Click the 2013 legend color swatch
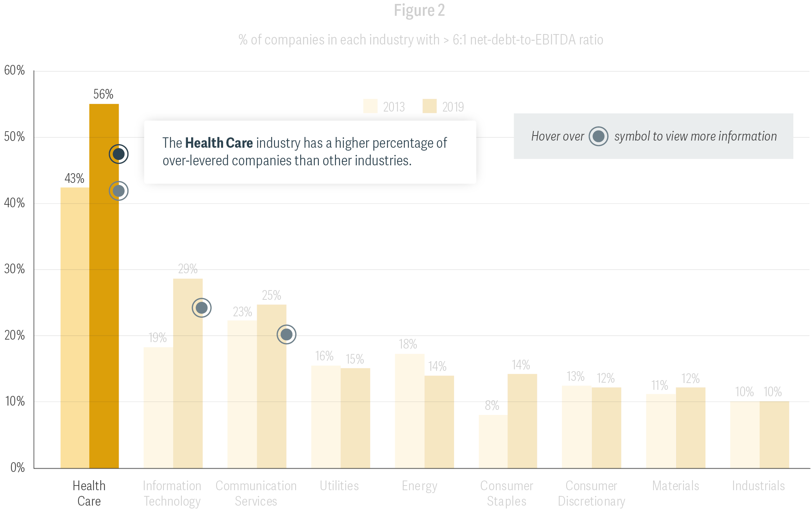 (370, 107)
